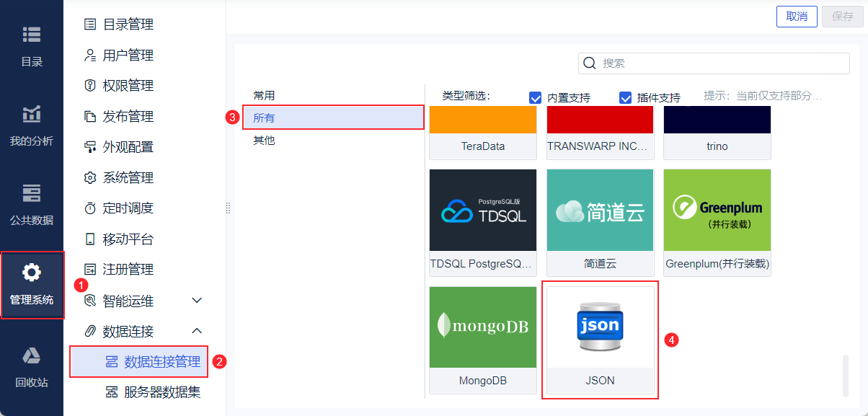Click the 管理系统 gear icon

pos(32,273)
